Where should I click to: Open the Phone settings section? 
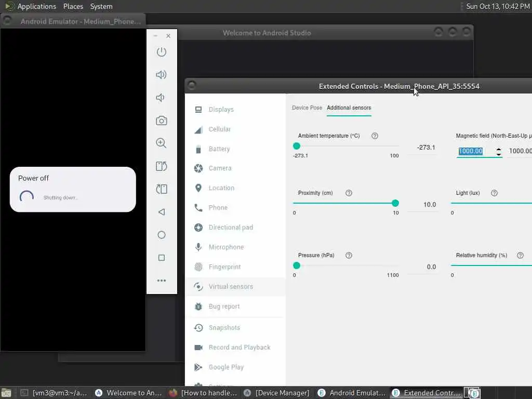235,208
